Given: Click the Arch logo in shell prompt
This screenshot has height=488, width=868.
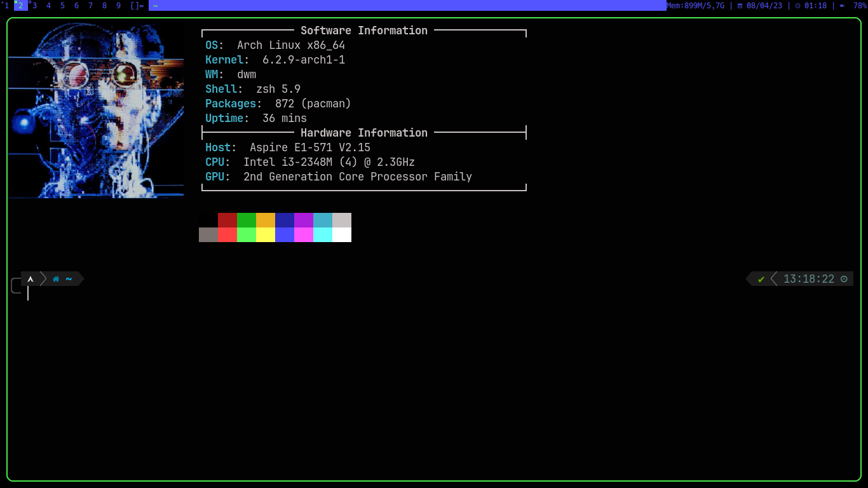Looking at the screenshot, I should click(x=31, y=279).
